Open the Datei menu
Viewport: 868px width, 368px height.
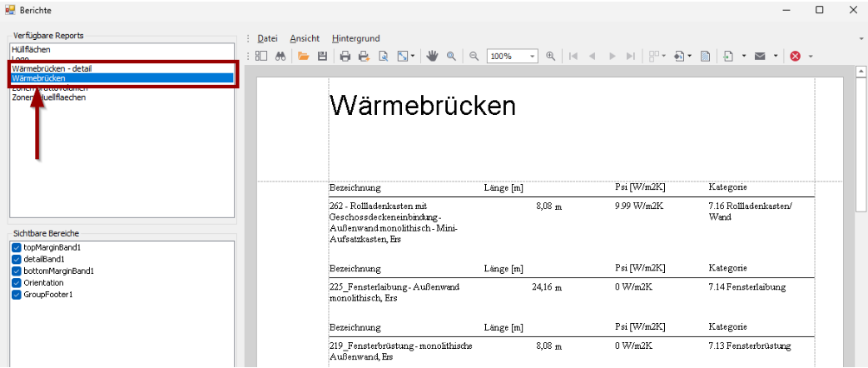267,38
